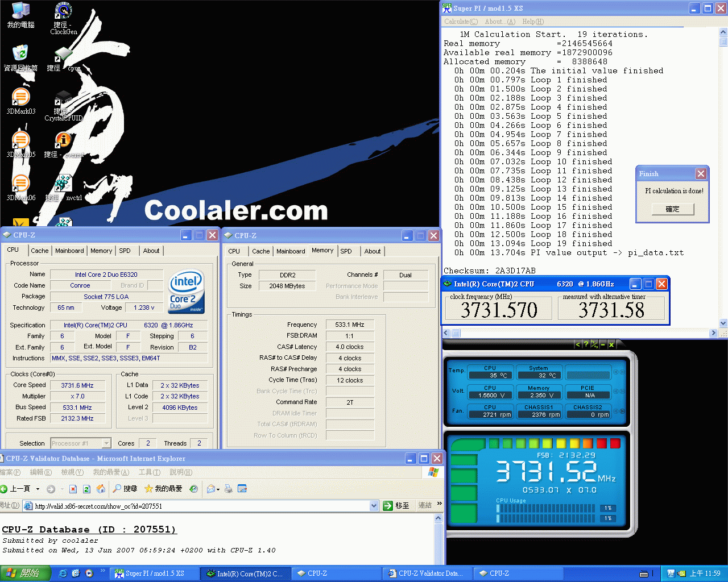
Task: Open the IE Favorites star button
Action: click(163, 489)
